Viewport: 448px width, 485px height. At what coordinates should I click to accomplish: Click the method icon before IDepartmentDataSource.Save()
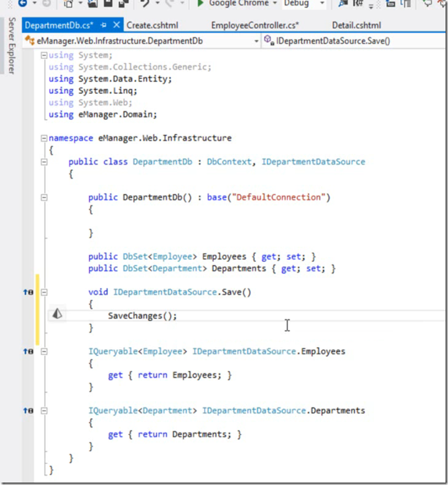[269, 40]
